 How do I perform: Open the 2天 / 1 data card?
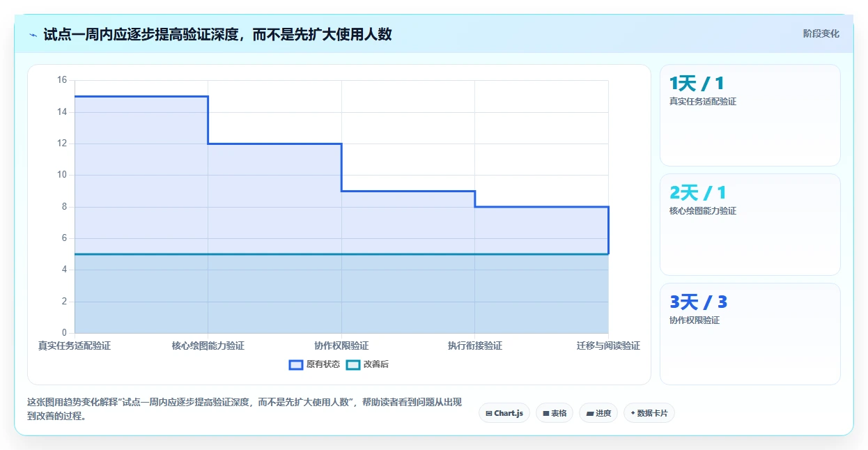(x=750, y=224)
